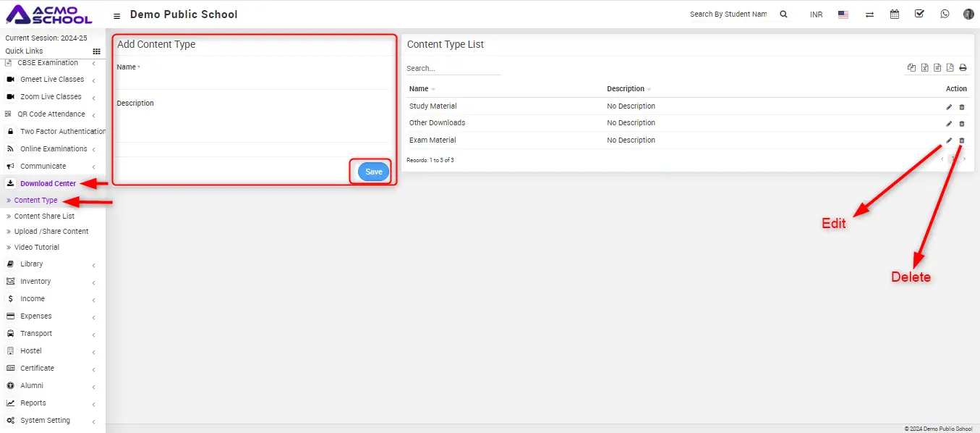The image size is (980, 433).
Task: Delete the Other Downloads row
Action: click(962, 124)
